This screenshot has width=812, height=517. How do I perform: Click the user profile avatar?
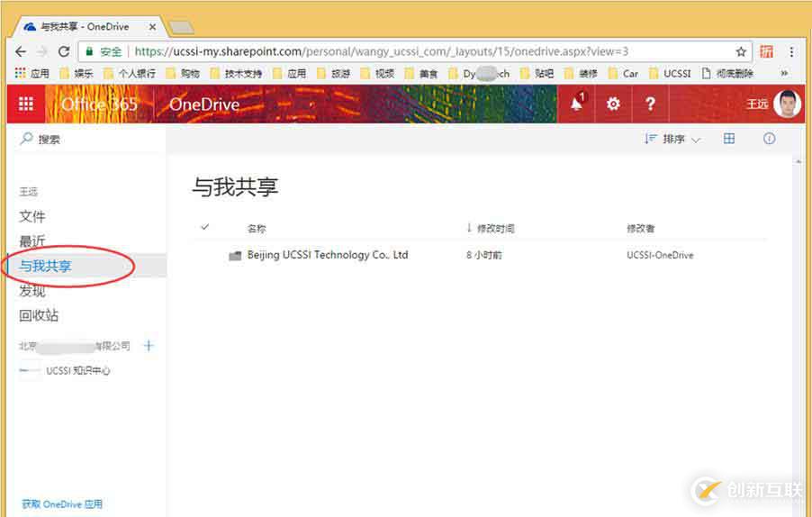[x=787, y=104]
